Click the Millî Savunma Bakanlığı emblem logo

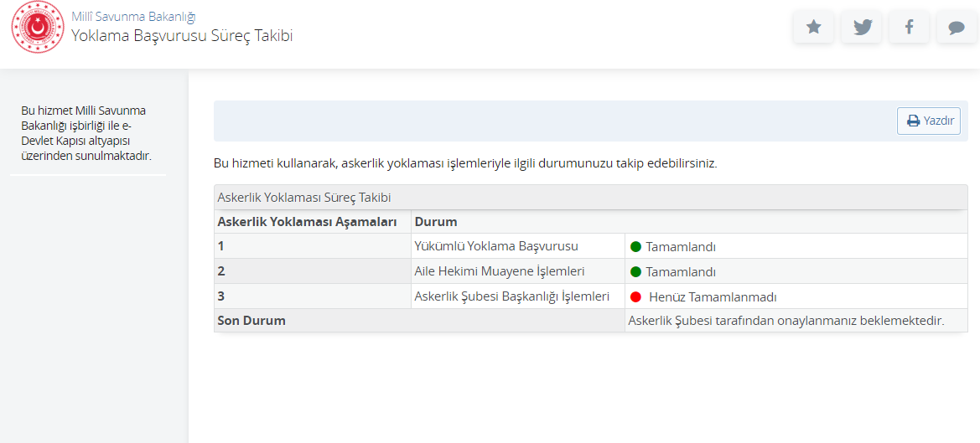[38, 27]
